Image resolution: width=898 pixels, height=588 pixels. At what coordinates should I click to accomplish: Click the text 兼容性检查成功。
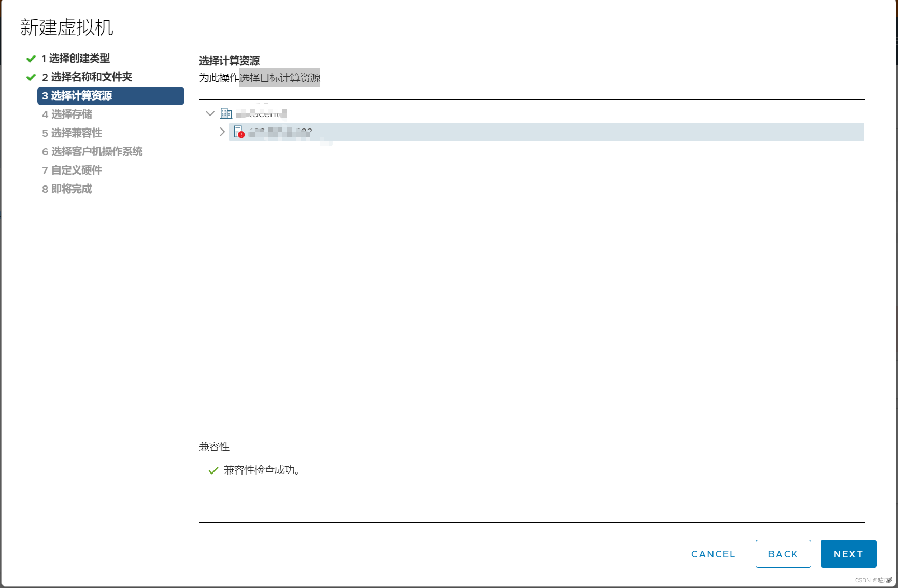coord(262,470)
